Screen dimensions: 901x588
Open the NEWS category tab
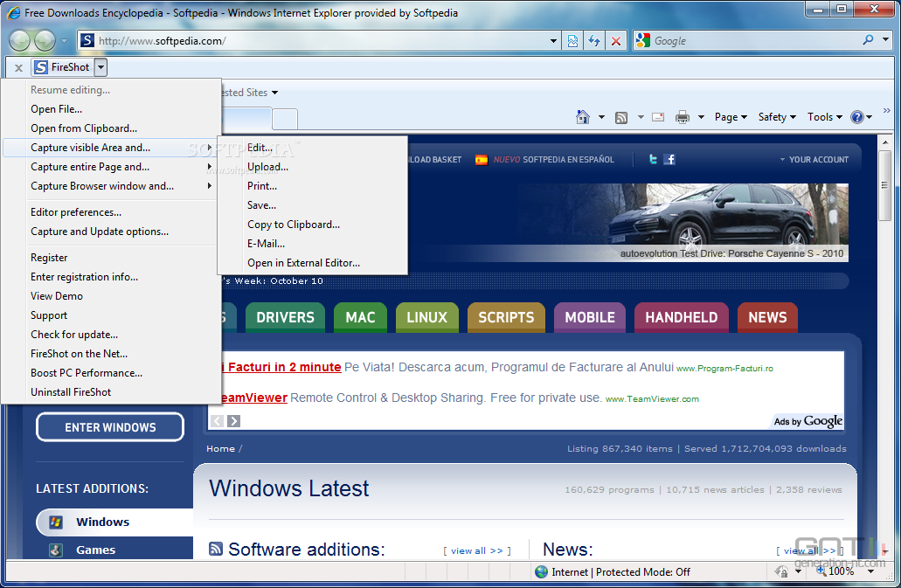[x=767, y=317]
